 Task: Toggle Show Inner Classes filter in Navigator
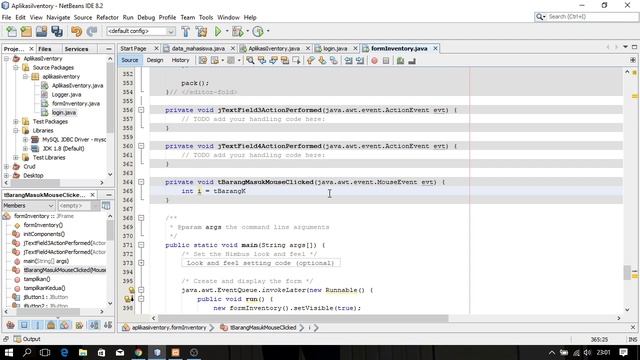[64, 325]
